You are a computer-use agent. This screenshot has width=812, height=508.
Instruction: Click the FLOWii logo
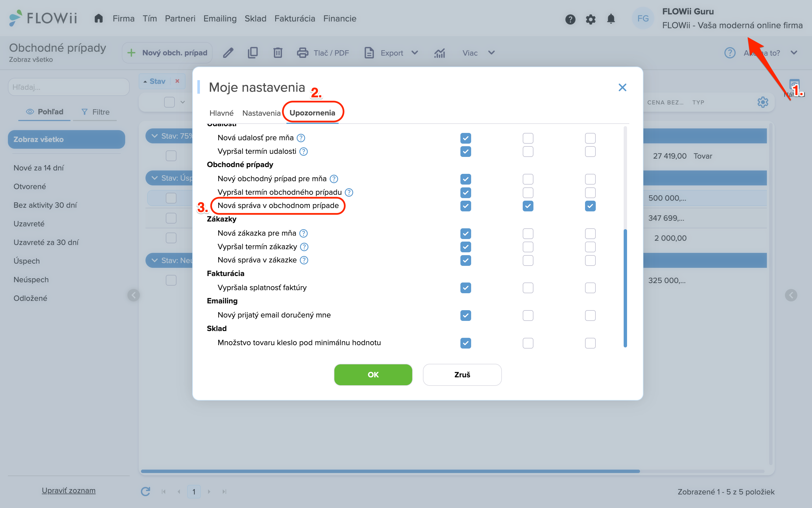[x=43, y=18]
